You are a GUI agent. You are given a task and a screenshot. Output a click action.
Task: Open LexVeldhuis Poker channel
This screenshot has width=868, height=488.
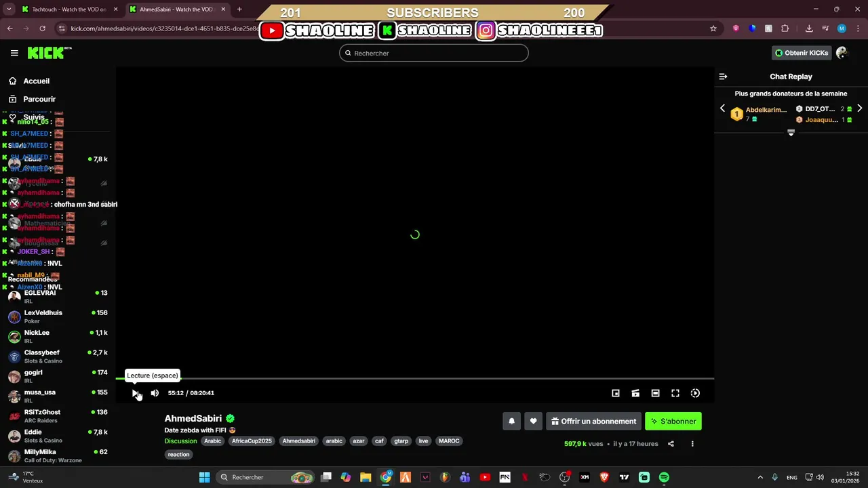(58, 317)
